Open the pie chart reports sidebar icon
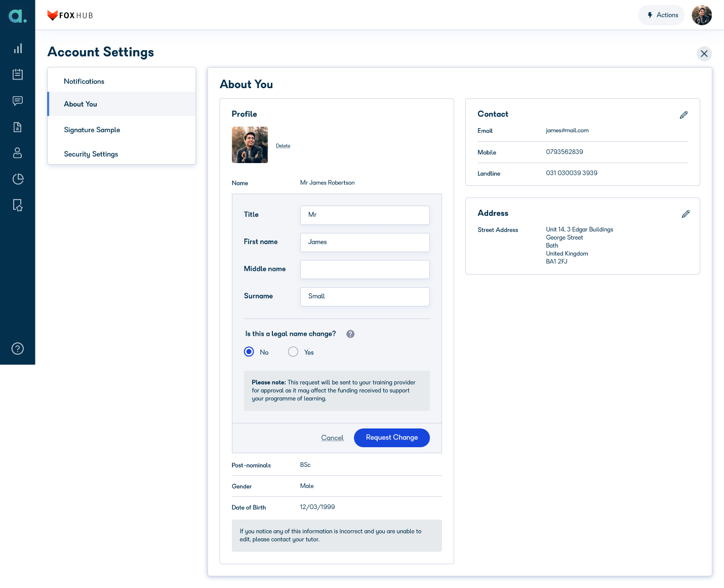Image resolution: width=724 pixels, height=588 pixels. [18, 179]
